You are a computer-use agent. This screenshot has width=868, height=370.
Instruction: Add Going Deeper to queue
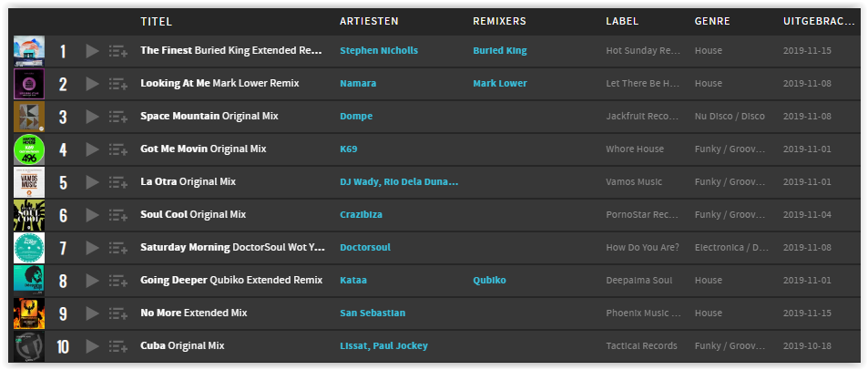[x=117, y=281]
